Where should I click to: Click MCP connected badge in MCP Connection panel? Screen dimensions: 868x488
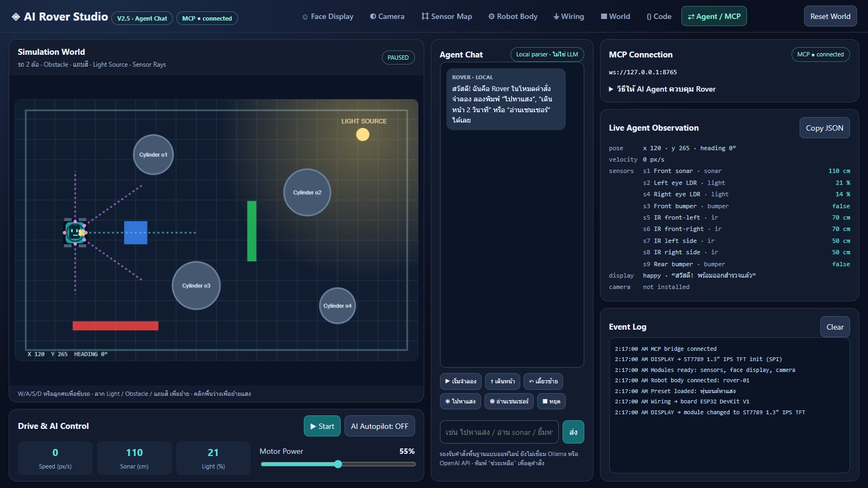820,54
